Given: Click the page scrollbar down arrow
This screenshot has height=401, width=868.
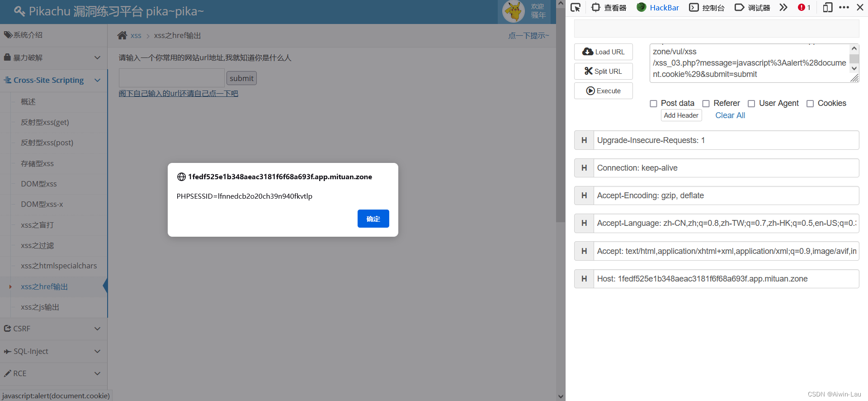Looking at the screenshot, I should click(x=561, y=396).
